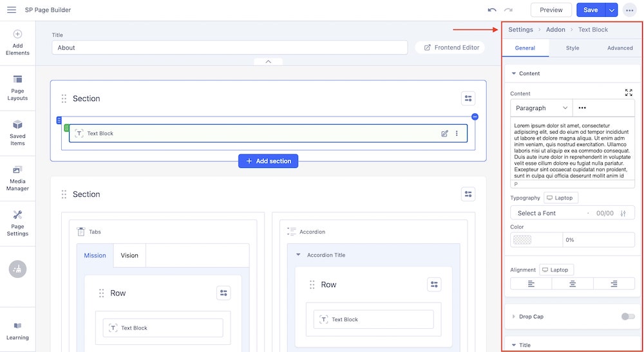Click the Add section button
644x352 pixels.
point(268,161)
